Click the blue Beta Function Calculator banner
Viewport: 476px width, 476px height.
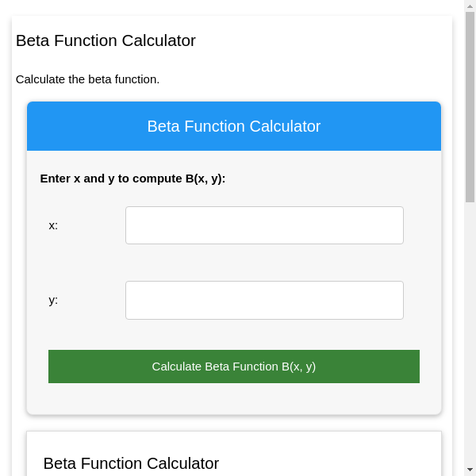coord(234,126)
